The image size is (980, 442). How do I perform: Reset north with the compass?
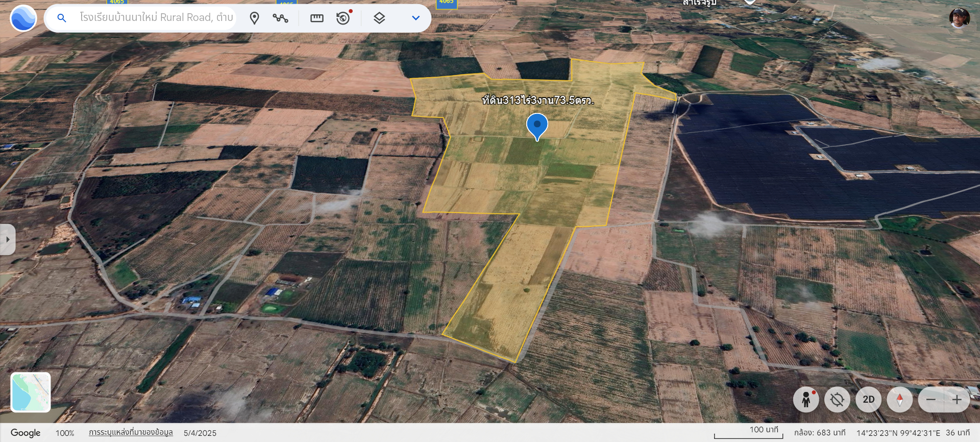tap(900, 400)
